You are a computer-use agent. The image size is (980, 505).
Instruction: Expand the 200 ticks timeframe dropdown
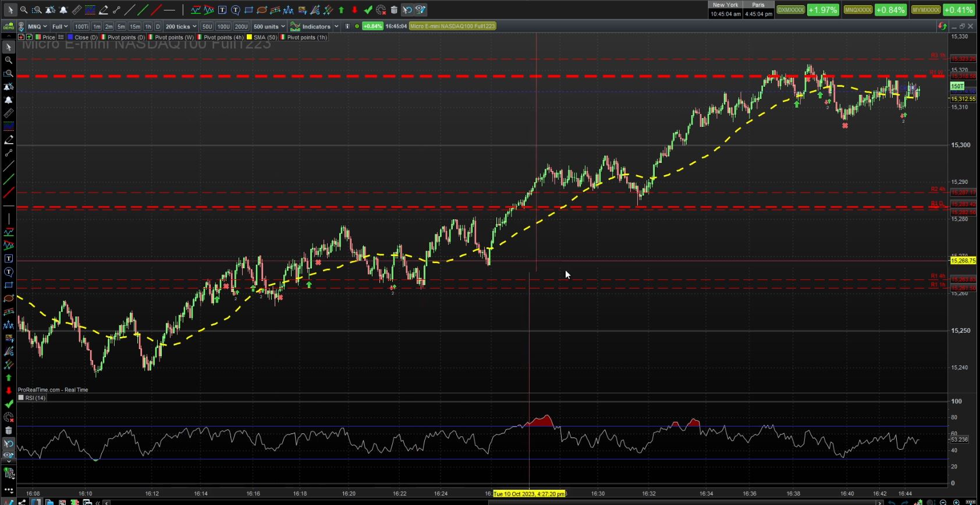(181, 26)
